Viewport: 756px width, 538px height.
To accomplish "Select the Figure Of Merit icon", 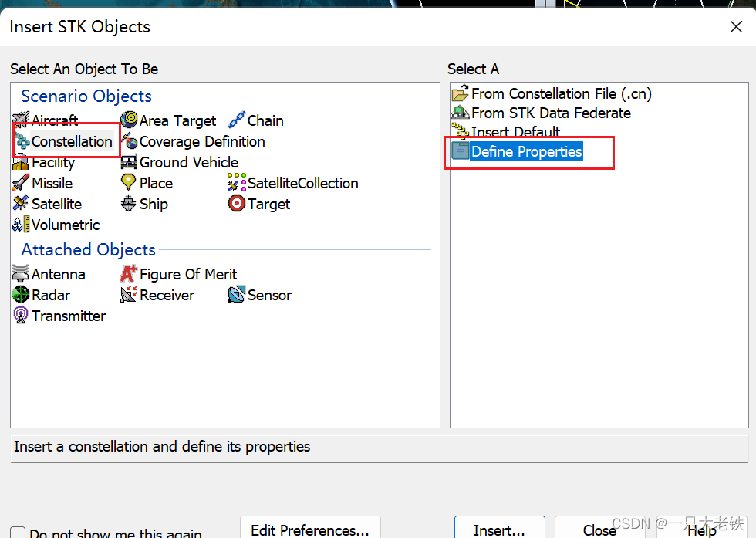I will tap(129, 273).
